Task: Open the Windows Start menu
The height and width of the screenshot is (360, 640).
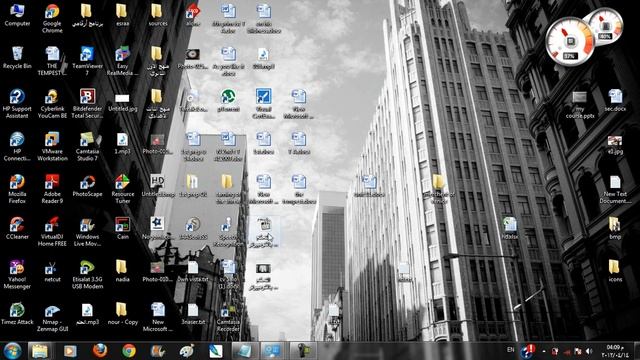Action: tap(12, 351)
